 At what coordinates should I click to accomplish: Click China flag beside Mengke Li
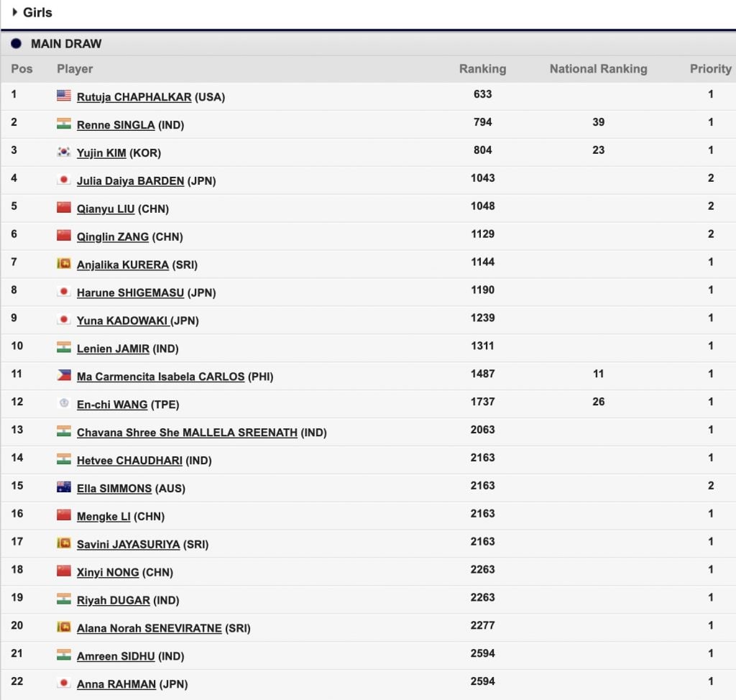point(64,515)
